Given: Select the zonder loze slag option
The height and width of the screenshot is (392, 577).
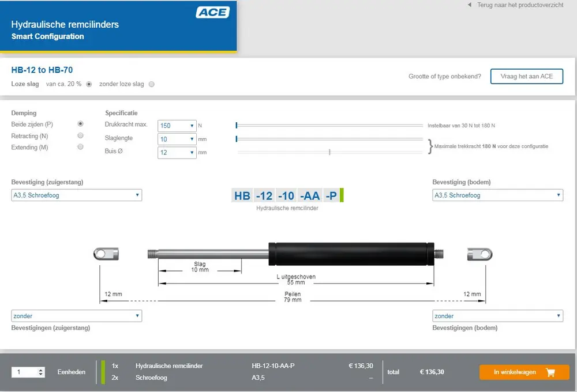Looking at the screenshot, I should click(151, 84).
